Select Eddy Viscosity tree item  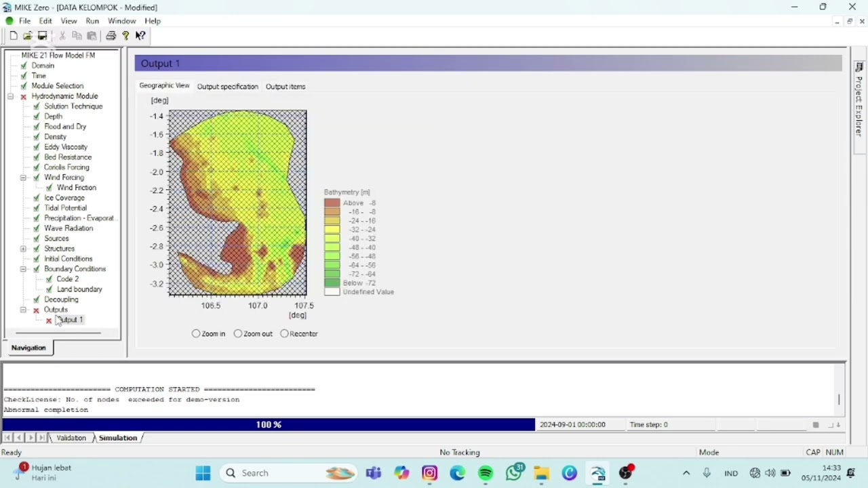tap(66, 147)
